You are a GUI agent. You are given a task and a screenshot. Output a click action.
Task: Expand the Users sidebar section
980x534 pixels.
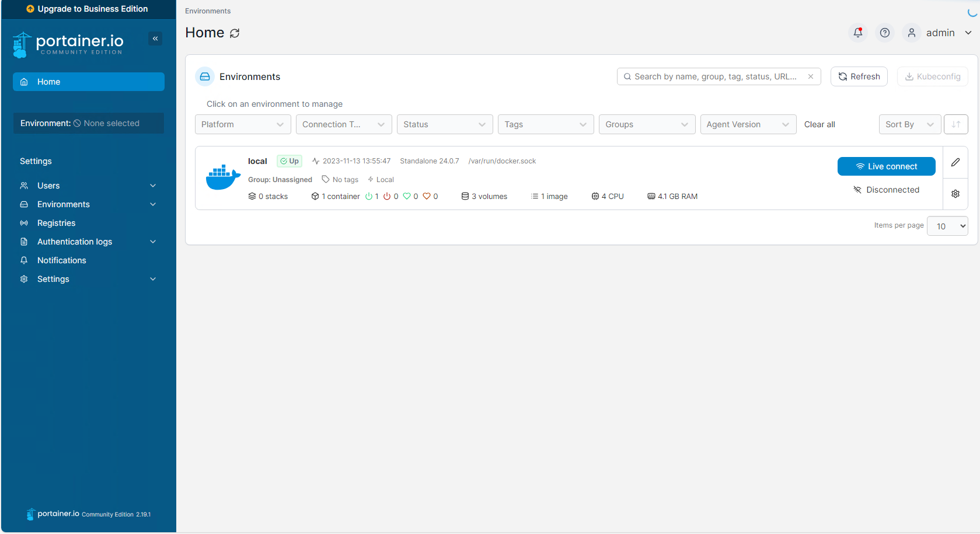click(88, 186)
